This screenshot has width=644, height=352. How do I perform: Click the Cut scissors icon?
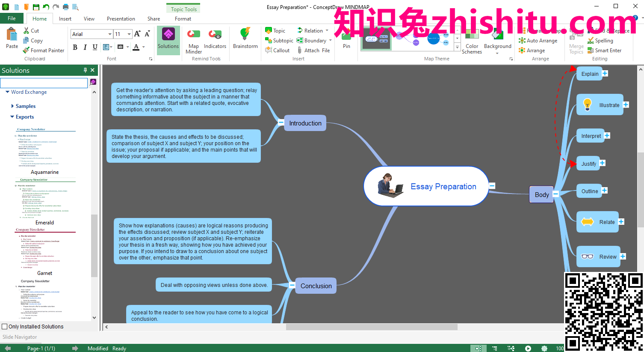click(27, 30)
